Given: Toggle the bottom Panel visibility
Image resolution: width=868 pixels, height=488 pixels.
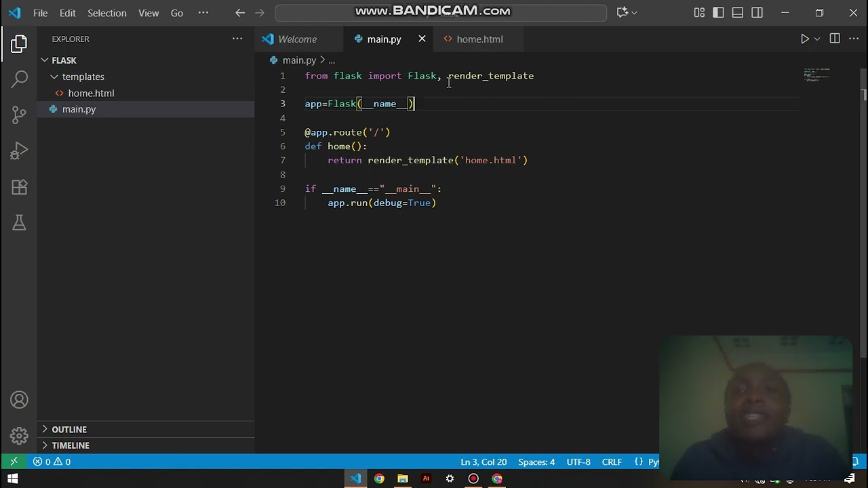Looking at the screenshot, I should (x=738, y=13).
